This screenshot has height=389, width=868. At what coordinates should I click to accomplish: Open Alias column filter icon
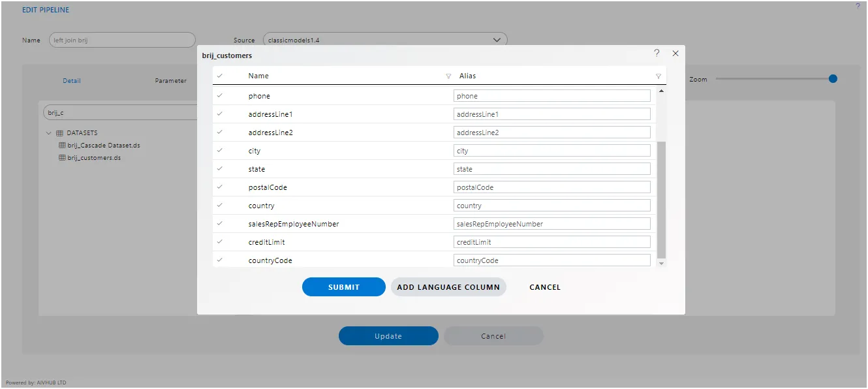(x=659, y=76)
